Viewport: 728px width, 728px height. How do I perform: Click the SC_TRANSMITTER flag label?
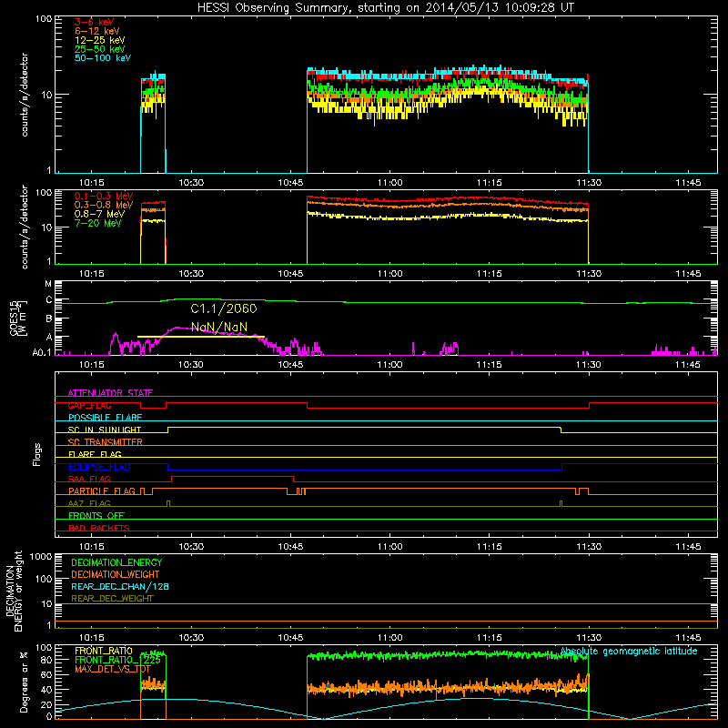pyautogui.click(x=105, y=442)
